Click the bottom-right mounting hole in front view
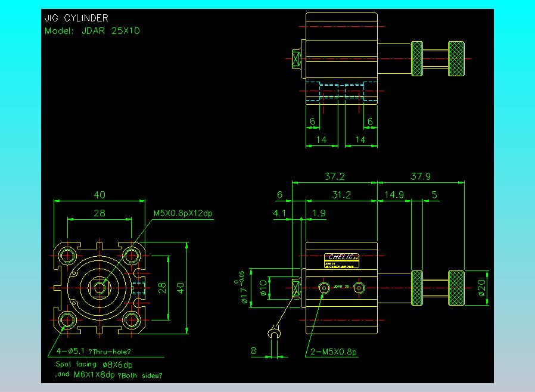This screenshot has height=392, width=535. [x=132, y=320]
